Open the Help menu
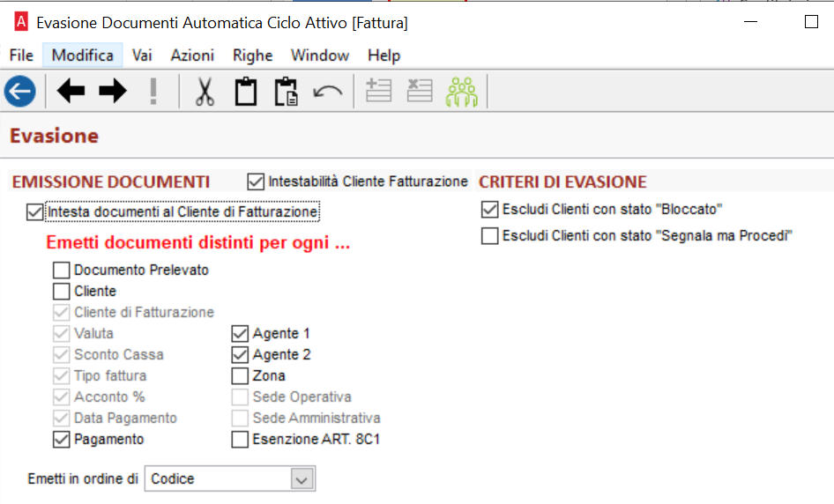Viewport: 834px width, 504px height. [x=384, y=56]
